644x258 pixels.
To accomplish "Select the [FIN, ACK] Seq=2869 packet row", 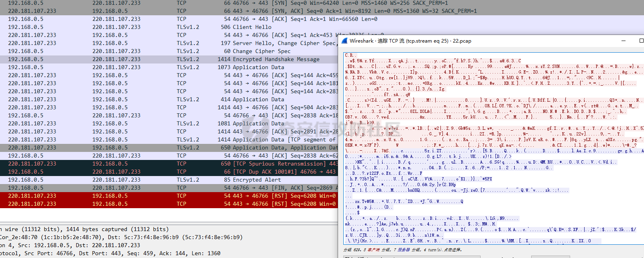I will [169, 188].
